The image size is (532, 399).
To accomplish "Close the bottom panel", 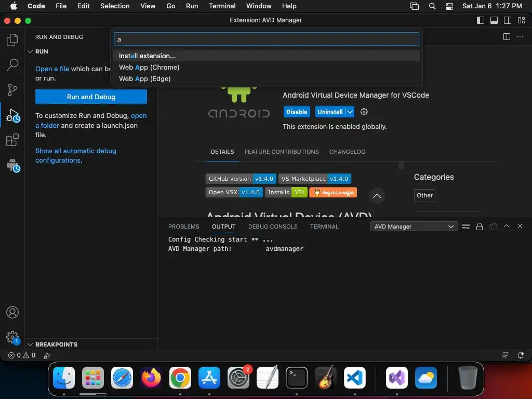I will point(520,226).
